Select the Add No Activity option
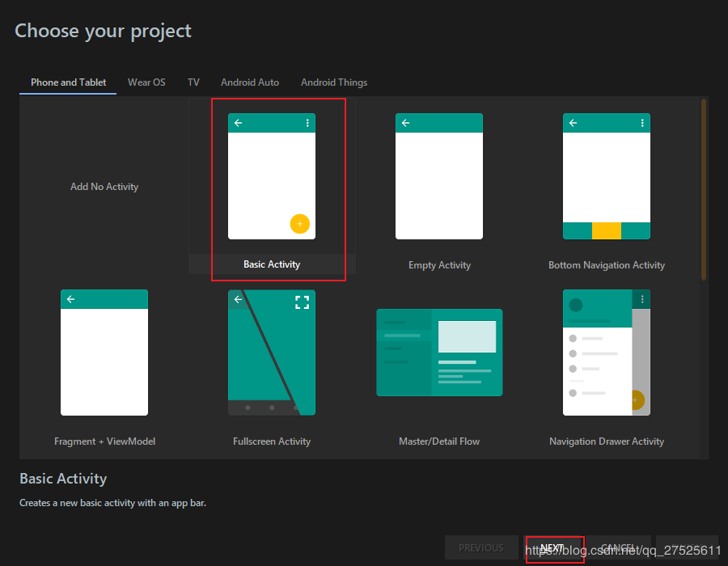 click(x=104, y=187)
